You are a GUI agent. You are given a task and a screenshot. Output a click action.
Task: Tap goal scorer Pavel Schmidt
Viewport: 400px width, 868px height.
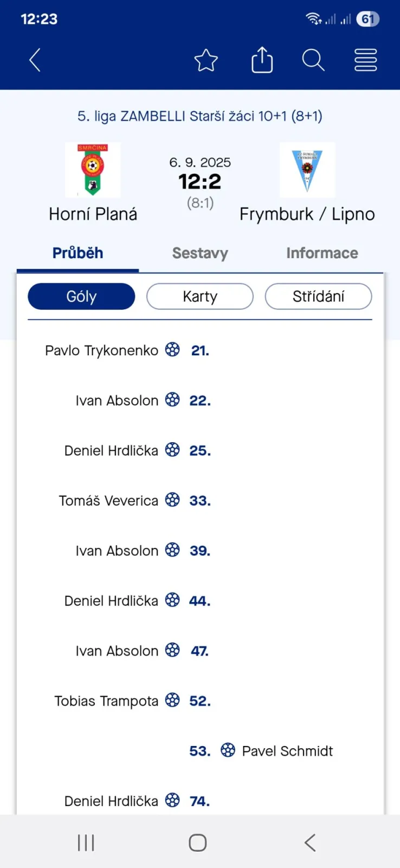point(287,751)
